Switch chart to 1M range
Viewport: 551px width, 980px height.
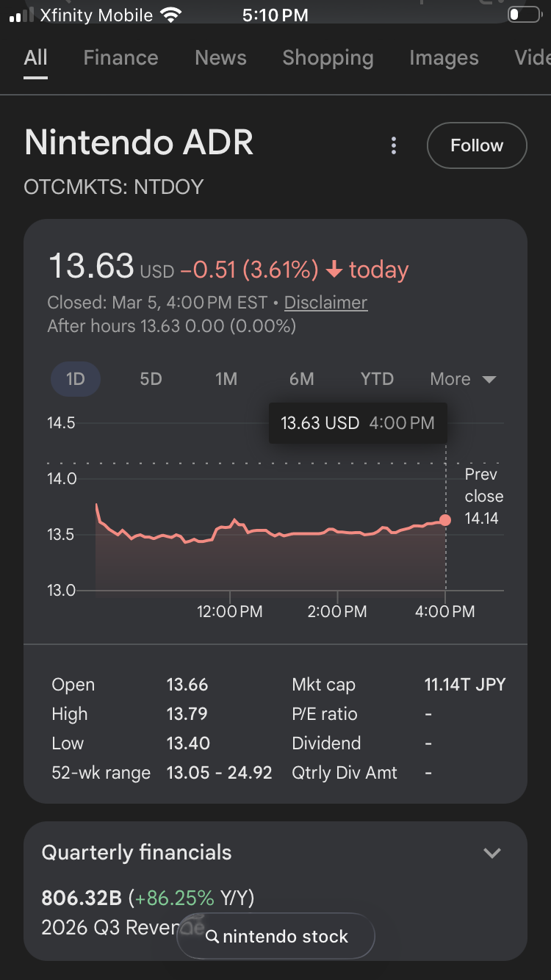click(x=226, y=379)
